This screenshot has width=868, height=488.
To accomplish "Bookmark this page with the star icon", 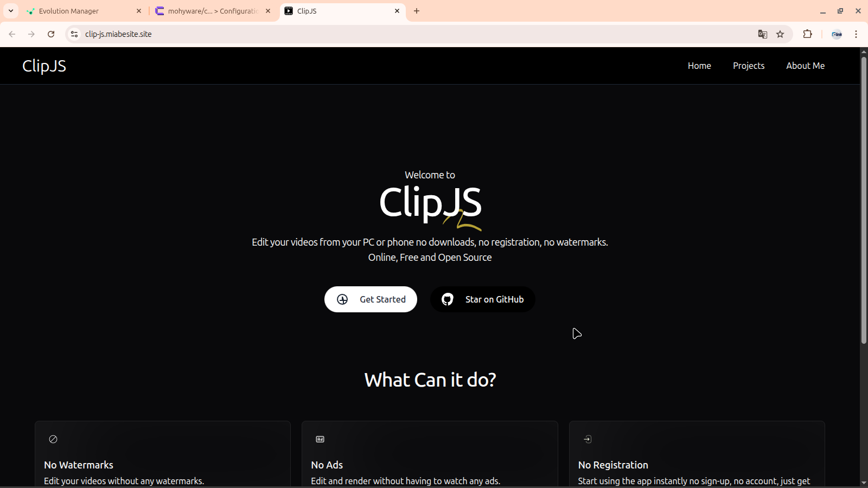I will (780, 34).
